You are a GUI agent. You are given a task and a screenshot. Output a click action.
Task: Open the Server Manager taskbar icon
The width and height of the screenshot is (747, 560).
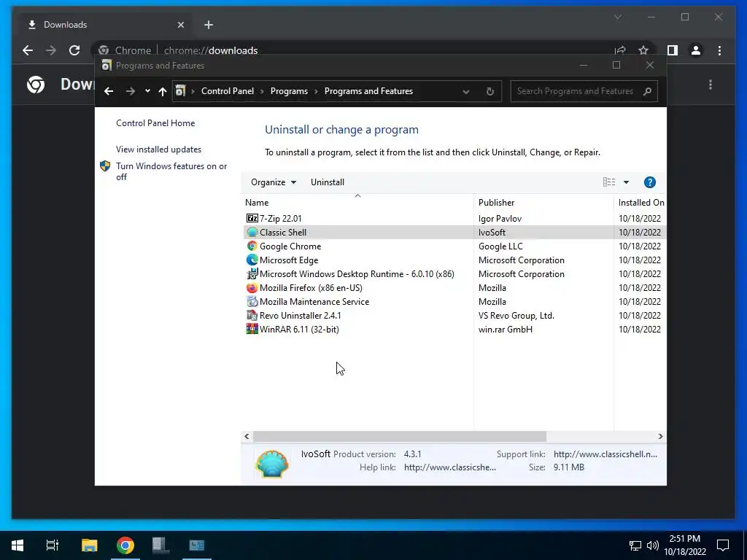(161, 545)
